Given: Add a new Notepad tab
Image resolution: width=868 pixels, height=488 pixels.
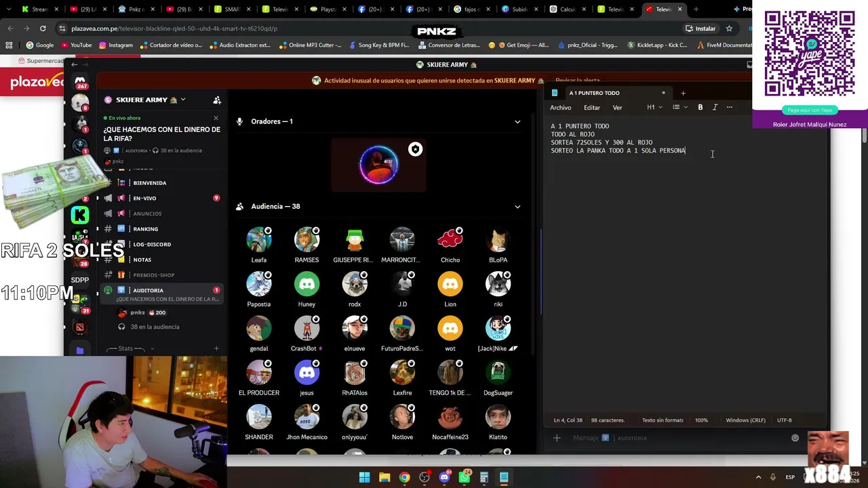Looking at the screenshot, I should point(683,93).
